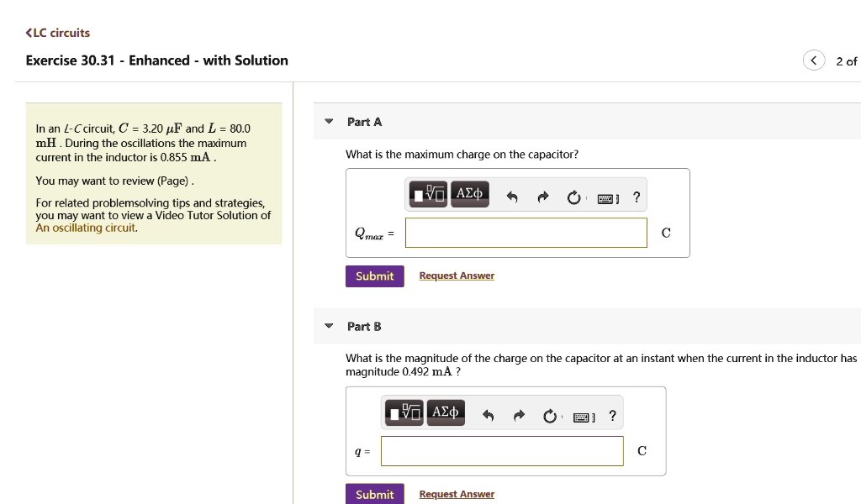Go to previous exercise arrow

[814, 60]
